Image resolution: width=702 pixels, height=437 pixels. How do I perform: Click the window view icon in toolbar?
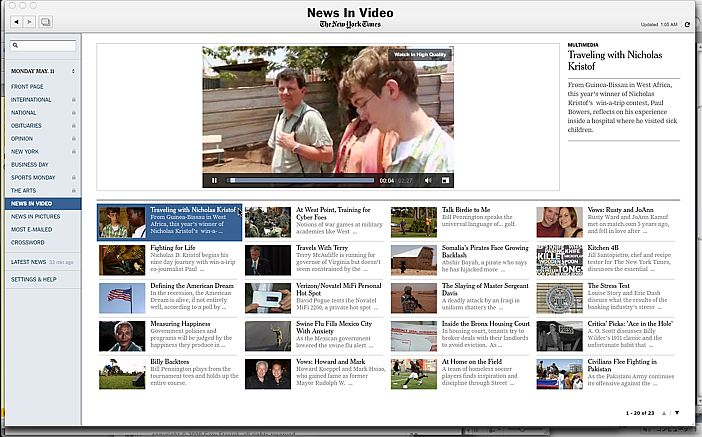(x=47, y=21)
